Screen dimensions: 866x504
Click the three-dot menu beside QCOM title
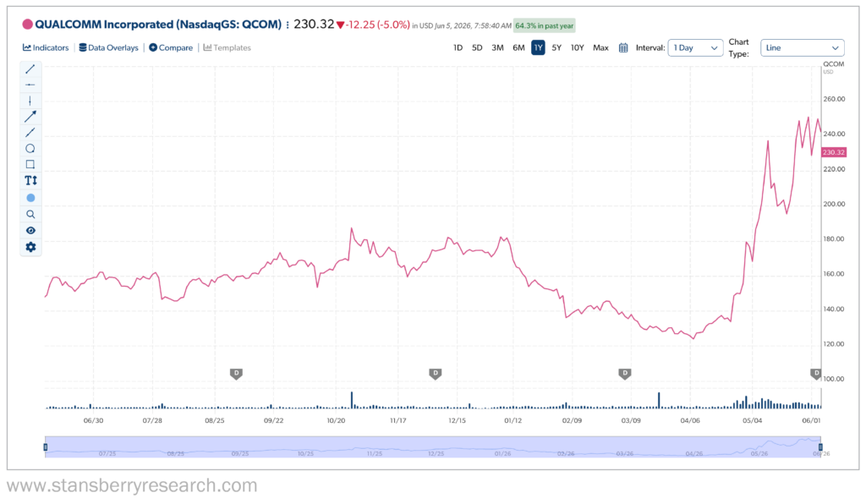pos(288,25)
